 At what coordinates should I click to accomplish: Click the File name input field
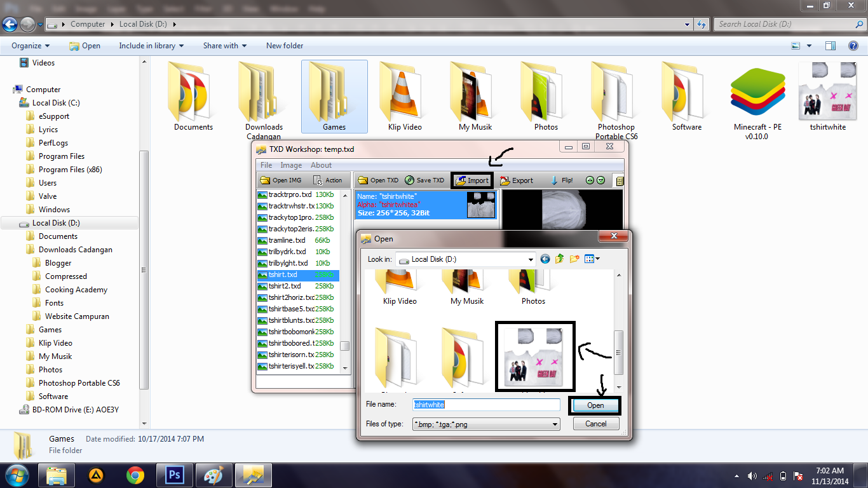[x=486, y=405]
